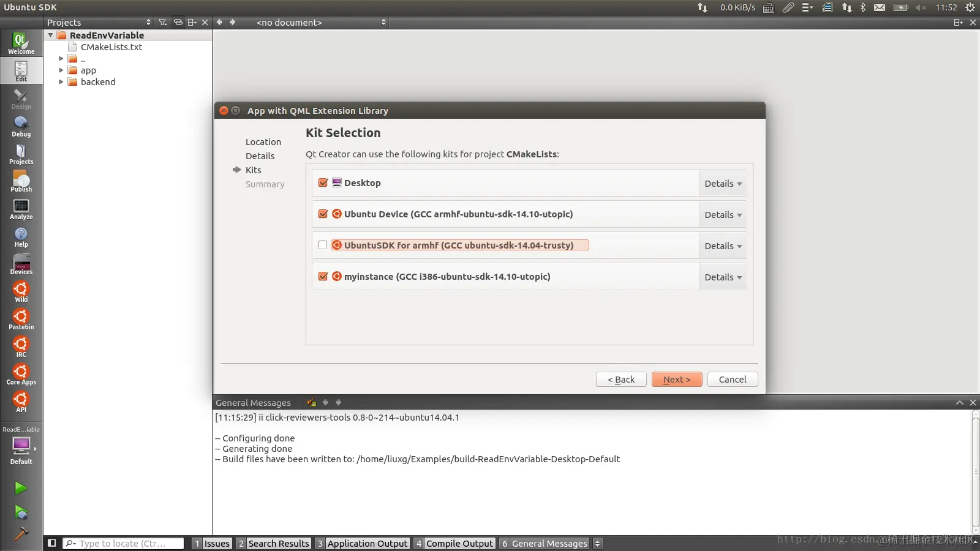Select General Messages tab in status bar

(544, 544)
